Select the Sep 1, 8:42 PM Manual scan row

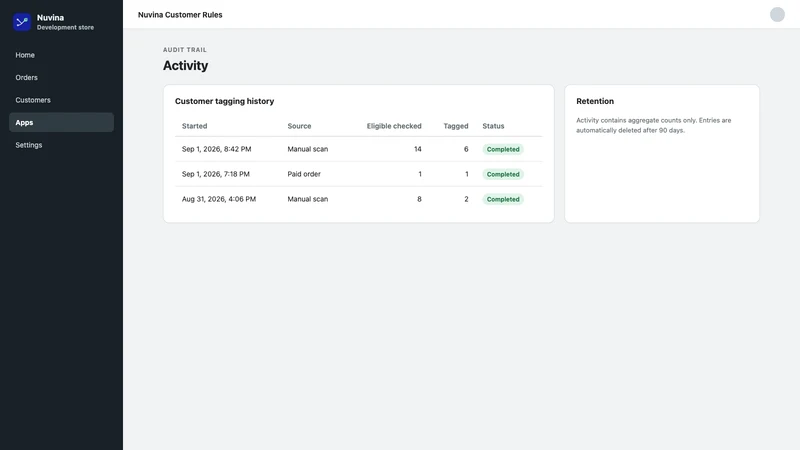359,149
